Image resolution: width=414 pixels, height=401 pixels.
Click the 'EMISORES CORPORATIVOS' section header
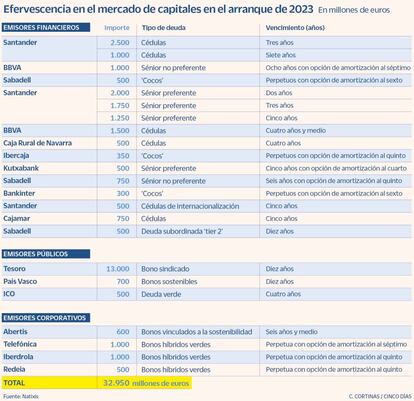[x=46, y=318]
